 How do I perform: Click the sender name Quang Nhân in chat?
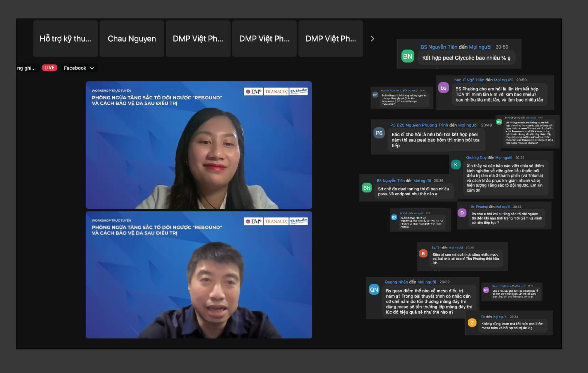396,282
